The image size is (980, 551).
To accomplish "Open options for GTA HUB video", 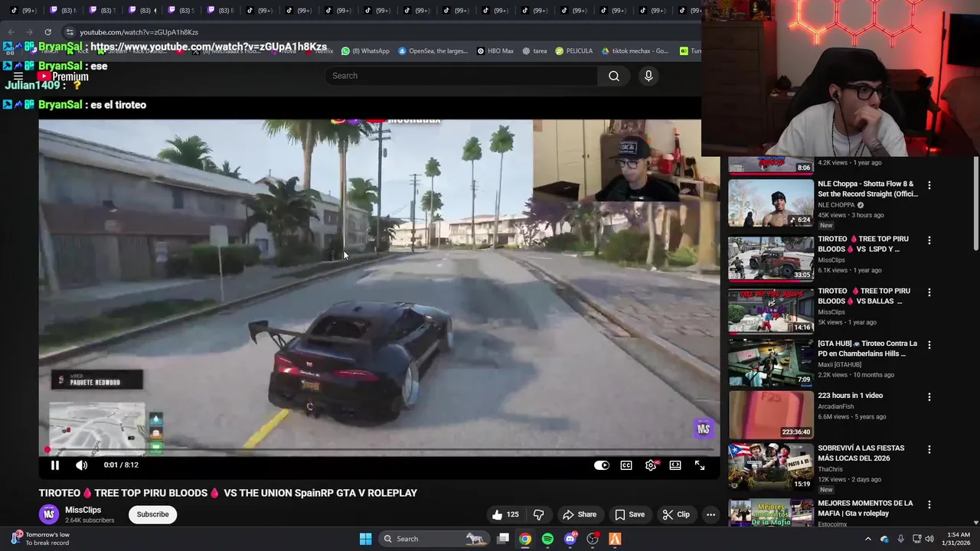I will pyautogui.click(x=929, y=345).
